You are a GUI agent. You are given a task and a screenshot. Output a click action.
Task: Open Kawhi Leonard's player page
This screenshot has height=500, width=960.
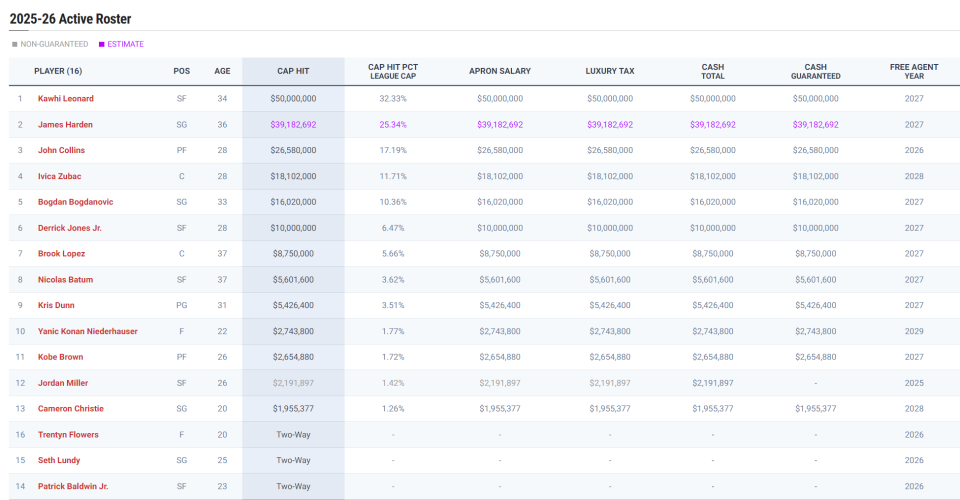click(66, 99)
